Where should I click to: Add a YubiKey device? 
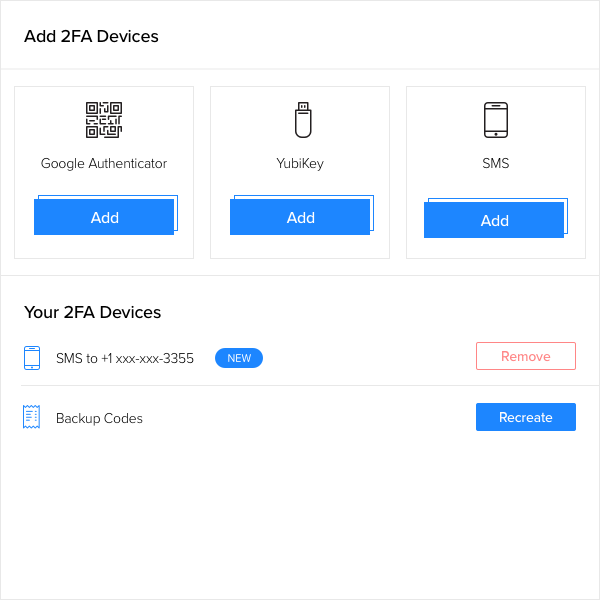pyautogui.click(x=300, y=217)
